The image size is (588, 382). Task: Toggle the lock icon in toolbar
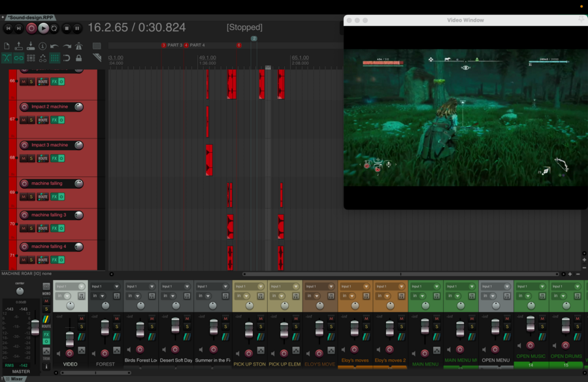(78, 58)
